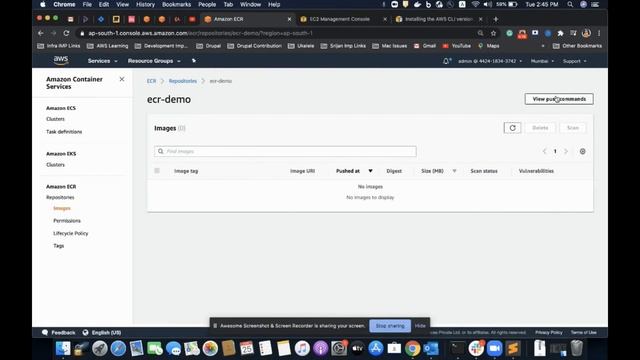Open Music app in the dock
The height and width of the screenshot is (360, 640).
(x=302, y=348)
